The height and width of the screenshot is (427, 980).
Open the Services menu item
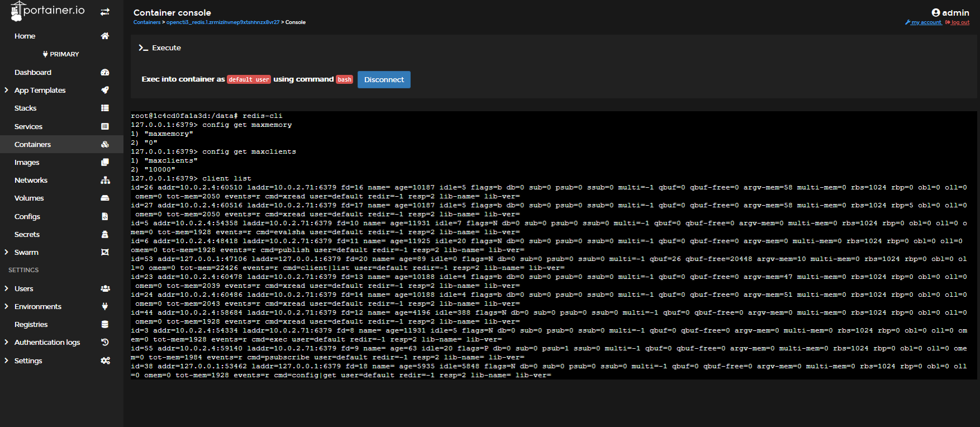point(28,126)
